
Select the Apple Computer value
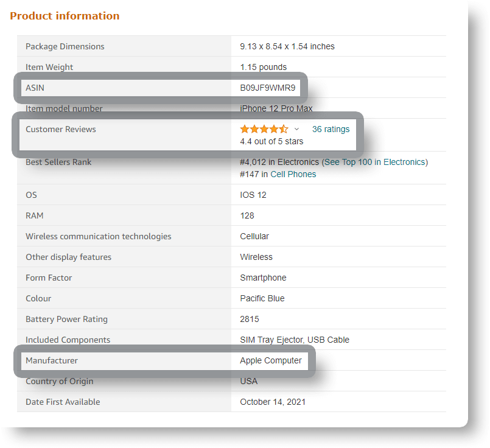[x=271, y=360]
